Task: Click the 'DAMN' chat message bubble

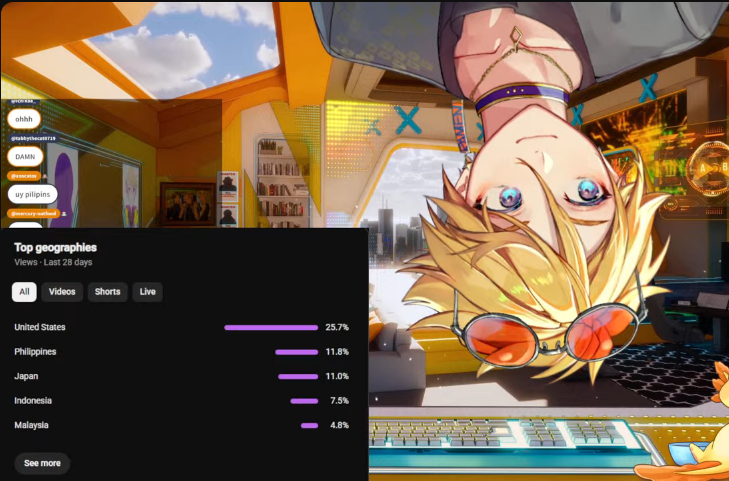Action: [x=25, y=157]
